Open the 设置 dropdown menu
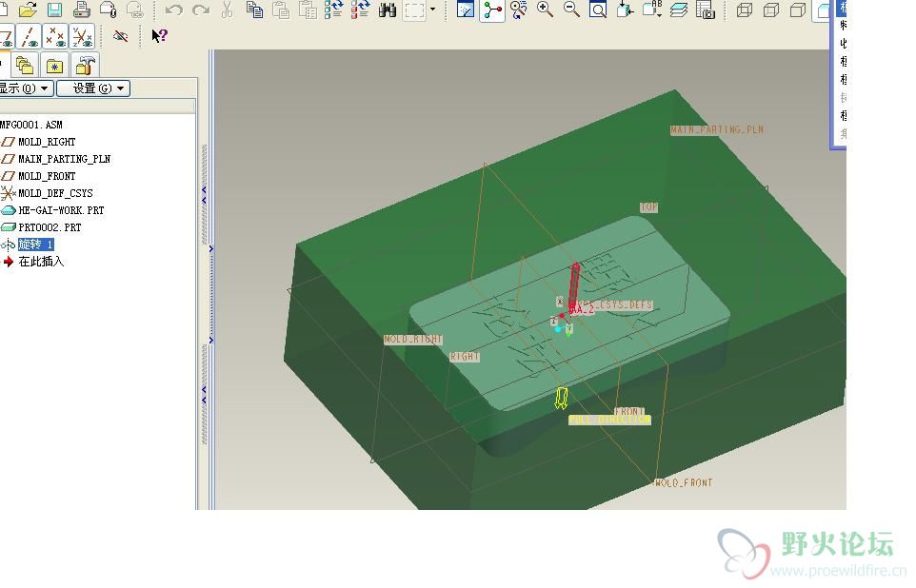 pos(93,88)
